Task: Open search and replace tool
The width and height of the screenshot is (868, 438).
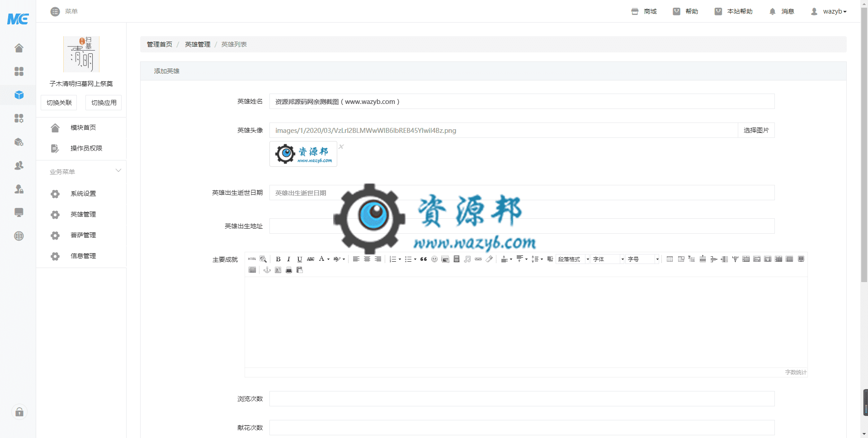Action: 263,259
